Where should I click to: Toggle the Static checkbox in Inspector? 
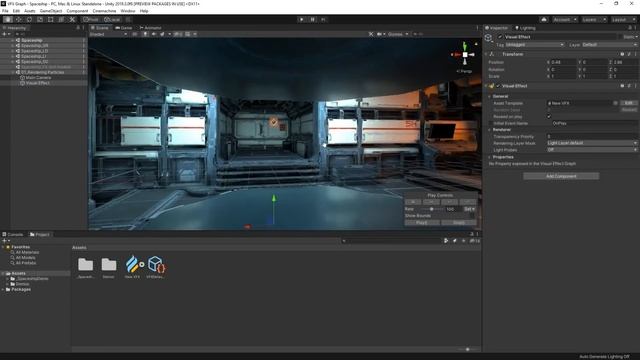(621, 37)
